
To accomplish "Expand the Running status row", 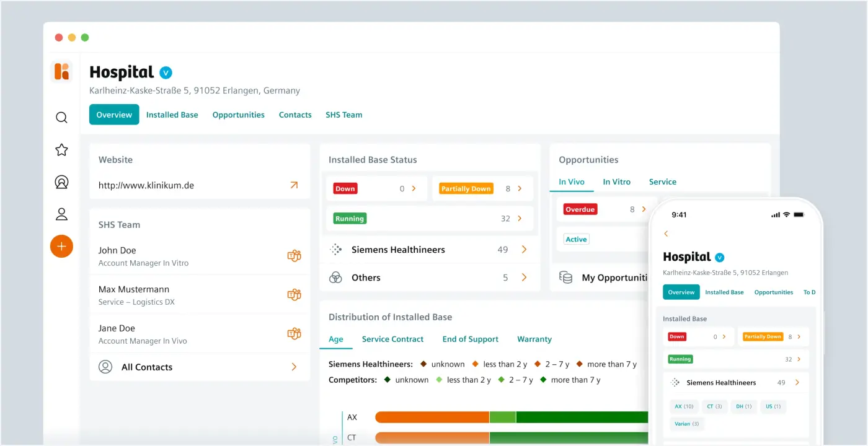I will coord(519,218).
